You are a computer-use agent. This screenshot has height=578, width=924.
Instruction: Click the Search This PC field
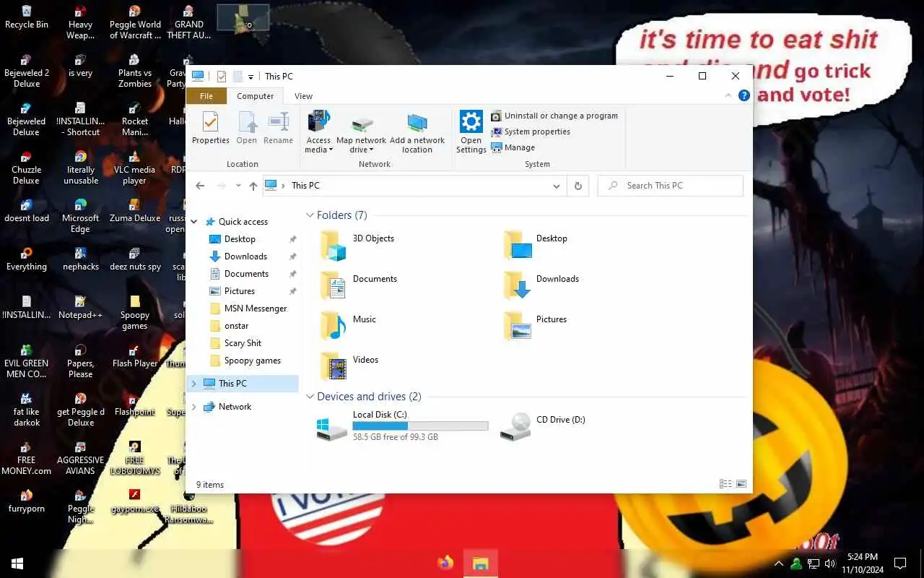[671, 186]
